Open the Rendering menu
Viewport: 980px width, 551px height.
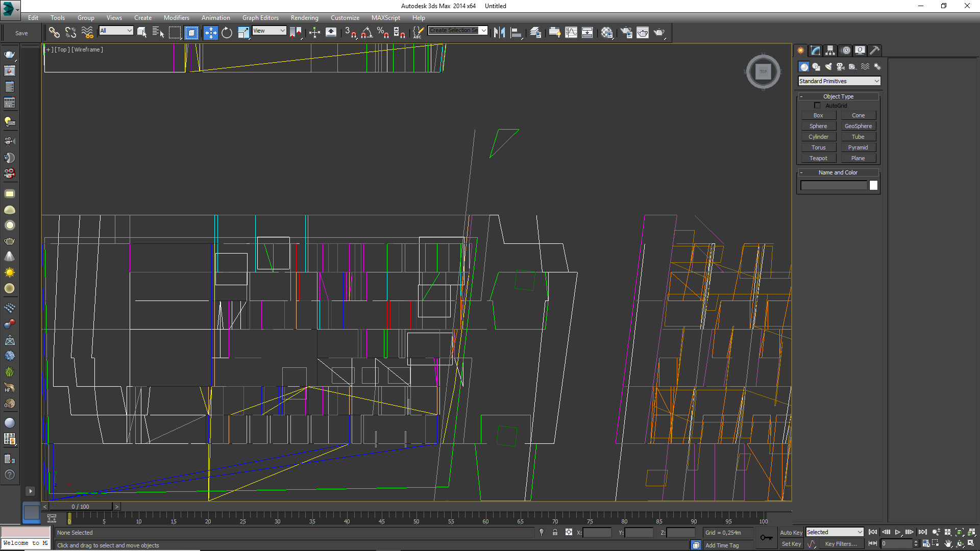point(304,18)
